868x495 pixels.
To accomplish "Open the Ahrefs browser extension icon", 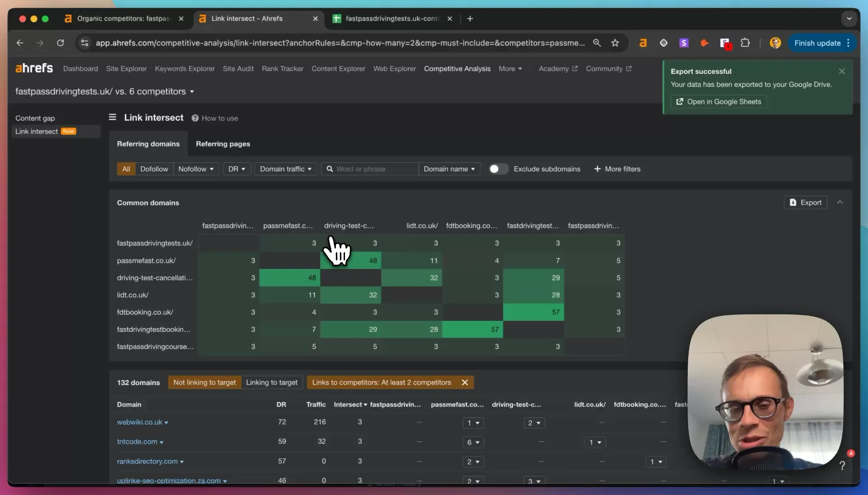I will 643,43.
